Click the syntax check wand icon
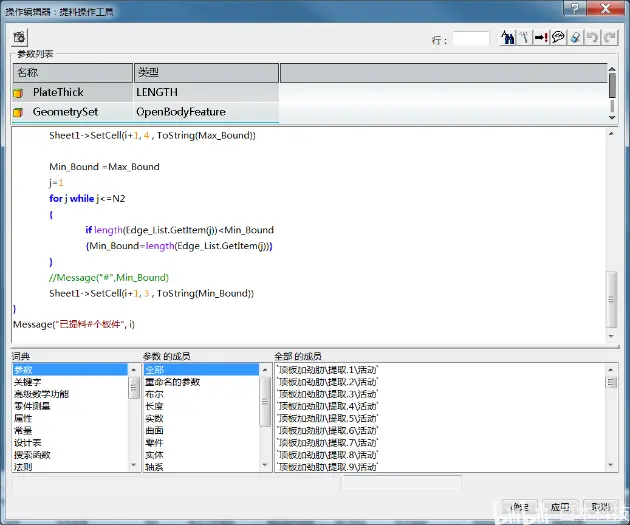This screenshot has height=525, width=630. pyautogui.click(x=524, y=38)
